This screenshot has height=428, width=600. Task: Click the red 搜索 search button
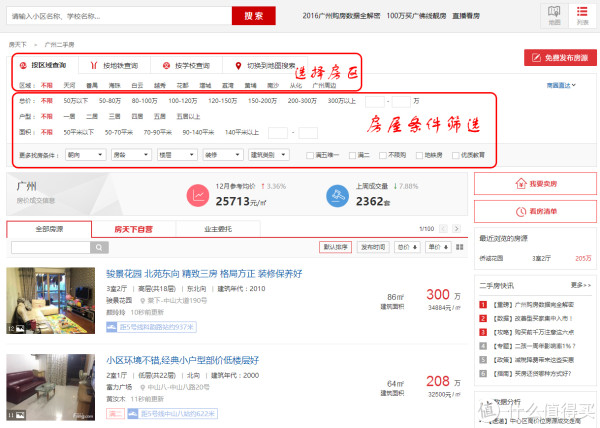(x=254, y=16)
